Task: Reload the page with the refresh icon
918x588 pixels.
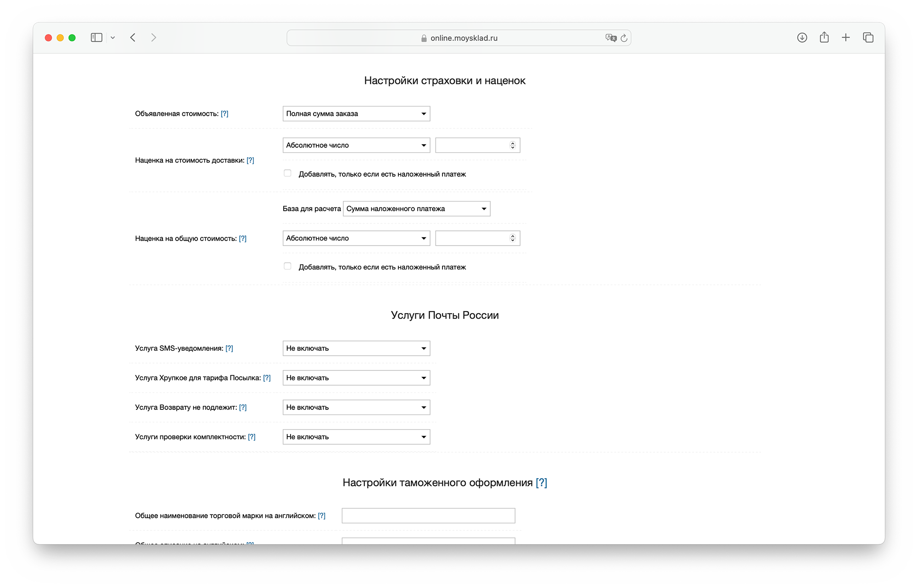Action: (624, 38)
